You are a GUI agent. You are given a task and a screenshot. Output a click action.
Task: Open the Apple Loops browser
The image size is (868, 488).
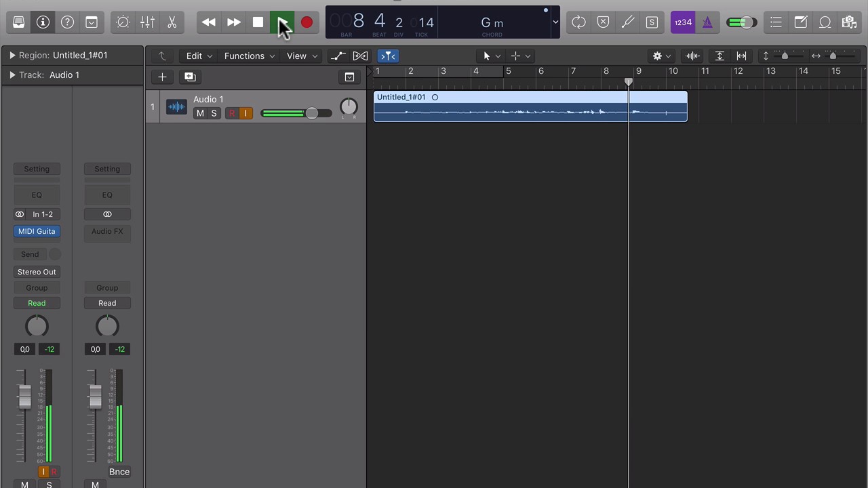[x=825, y=22]
